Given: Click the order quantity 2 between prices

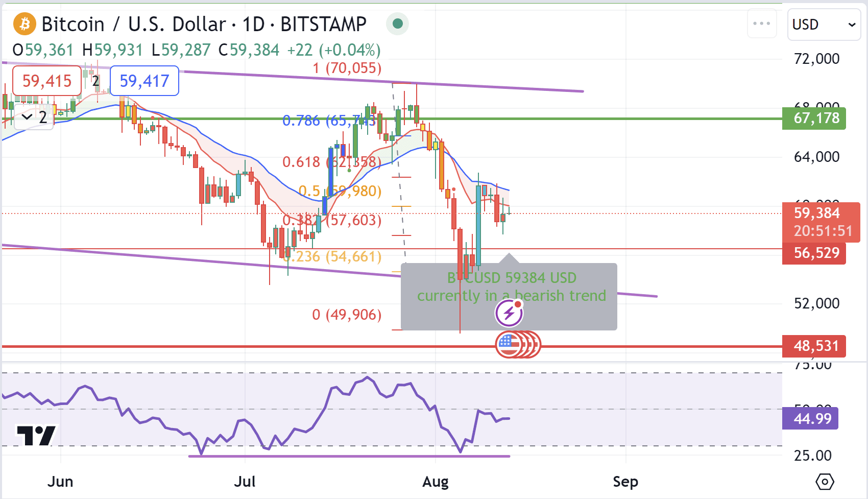Looking at the screenshot, I should 95,81.
